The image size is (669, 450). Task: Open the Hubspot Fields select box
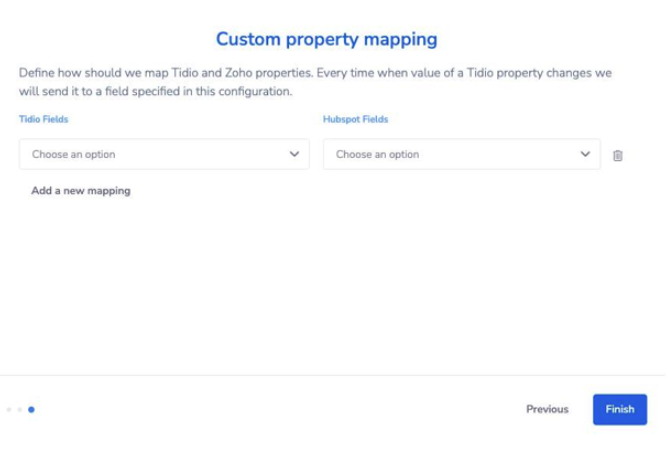[461, 154]
